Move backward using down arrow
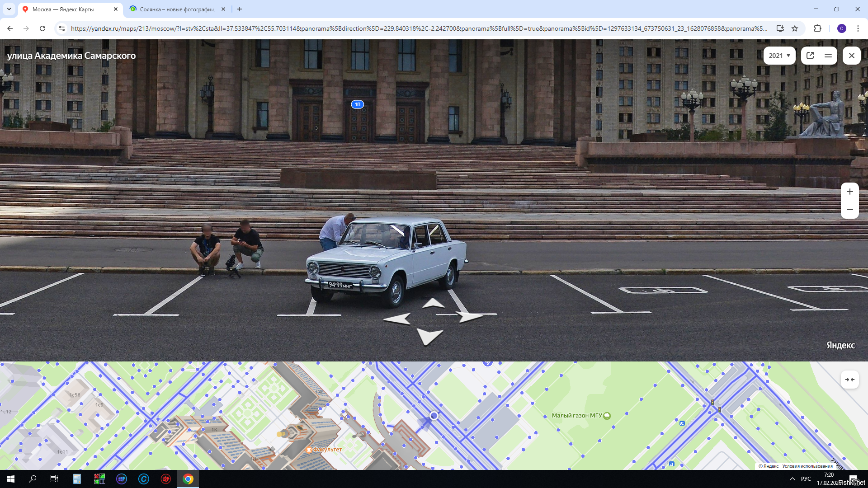This screenshot has height=488, width=868. [x=429, y=336]
